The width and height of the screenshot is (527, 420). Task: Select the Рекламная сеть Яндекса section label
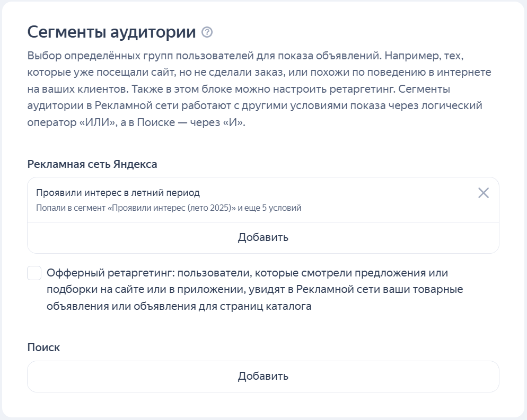[92, 164]
